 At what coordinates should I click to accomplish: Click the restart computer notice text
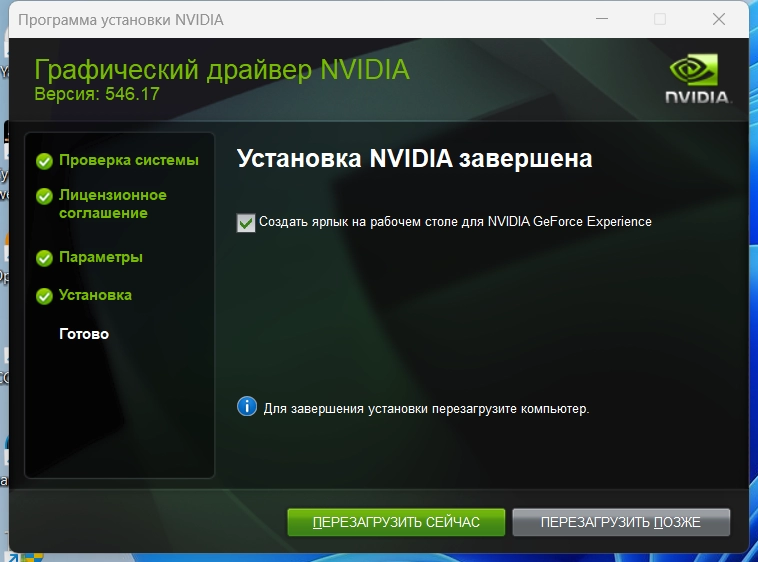pyautogui.click(x=426, y=409)
